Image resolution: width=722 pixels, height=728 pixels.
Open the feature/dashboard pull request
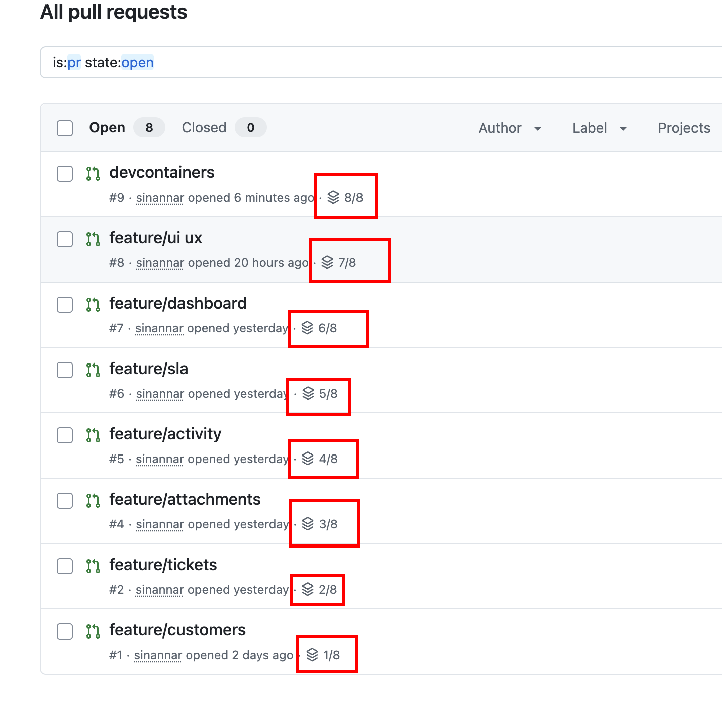pos(178,303)
